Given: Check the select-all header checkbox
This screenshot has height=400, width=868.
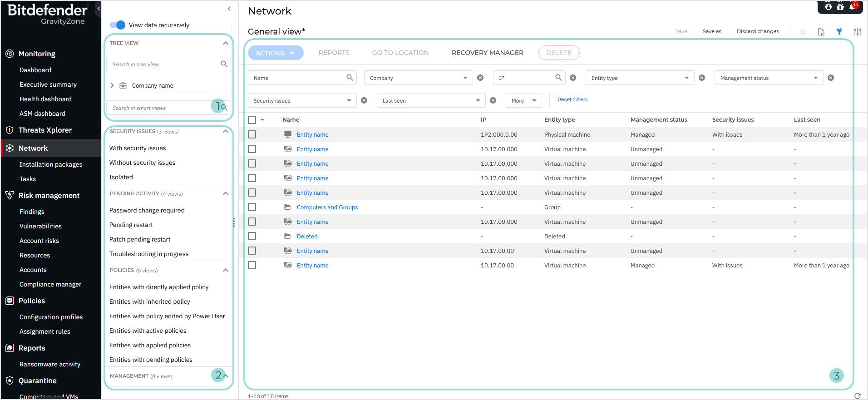Looking at the screenshot, I should [252, 120].
